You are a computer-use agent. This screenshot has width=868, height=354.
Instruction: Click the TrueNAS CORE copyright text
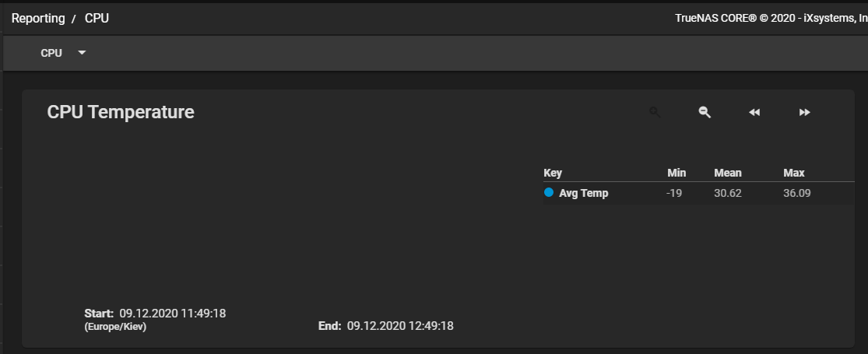771,18
